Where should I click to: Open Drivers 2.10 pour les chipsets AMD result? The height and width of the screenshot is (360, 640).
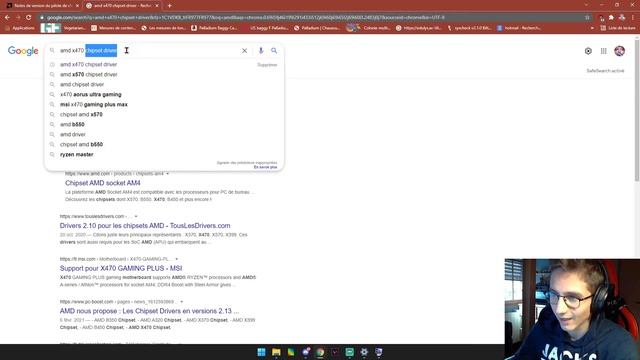[145, 226]
